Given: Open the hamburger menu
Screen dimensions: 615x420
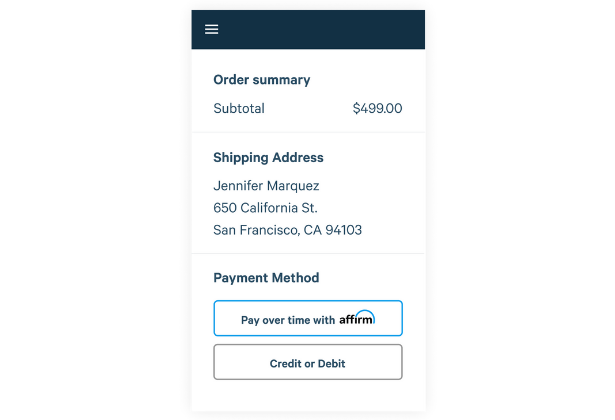Looking at the screenshot, I should [x=212, y=29].
